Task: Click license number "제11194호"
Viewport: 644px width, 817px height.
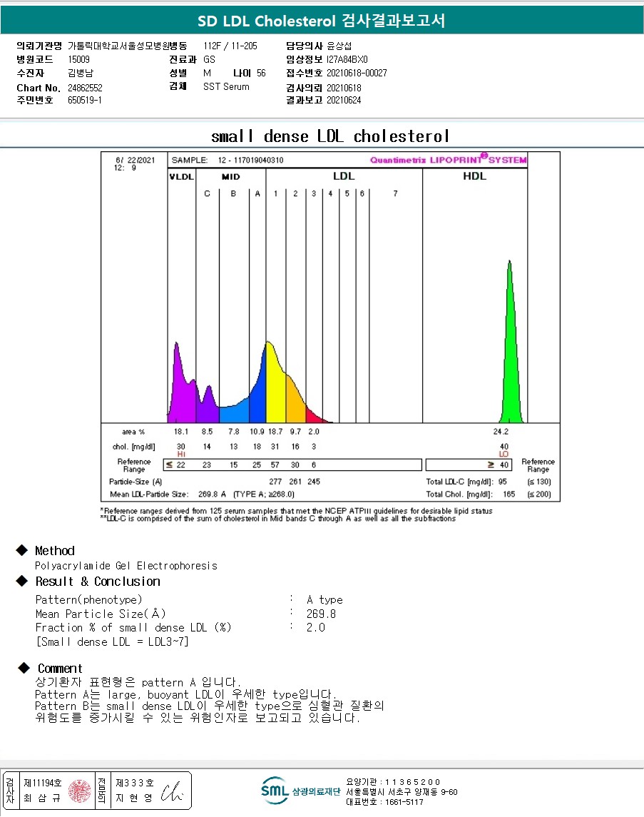Action: [x=43, y=783]
